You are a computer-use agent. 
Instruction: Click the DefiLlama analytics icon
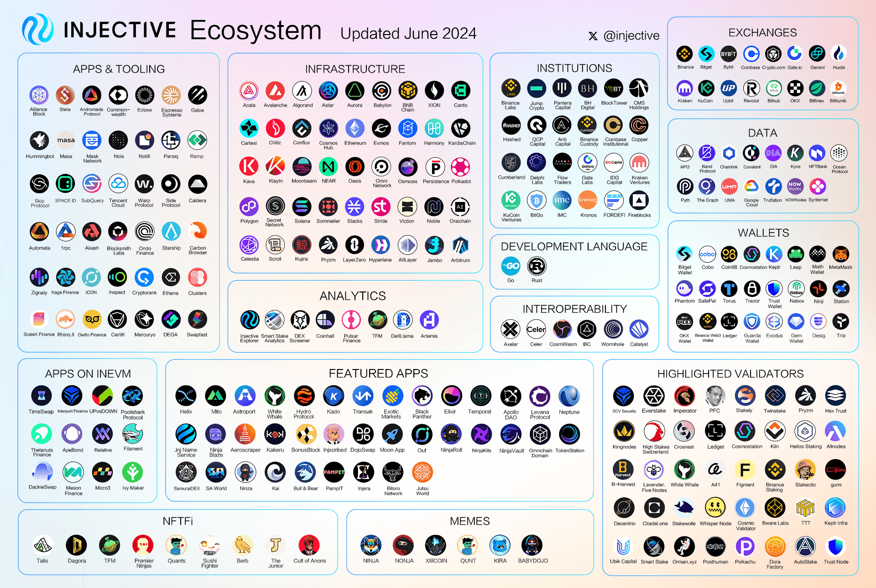tap(402, 320)
